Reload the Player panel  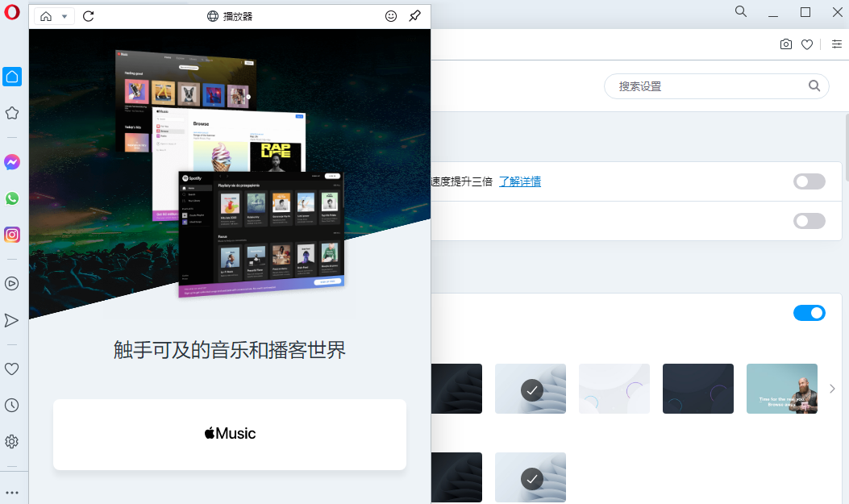coord(89,16)
